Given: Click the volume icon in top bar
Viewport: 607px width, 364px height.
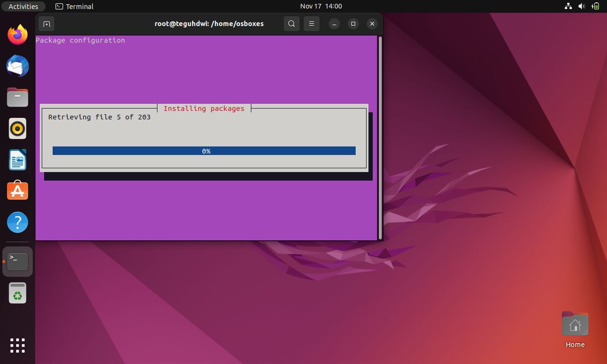Looking at the screenshot, I should click(581, 6).
